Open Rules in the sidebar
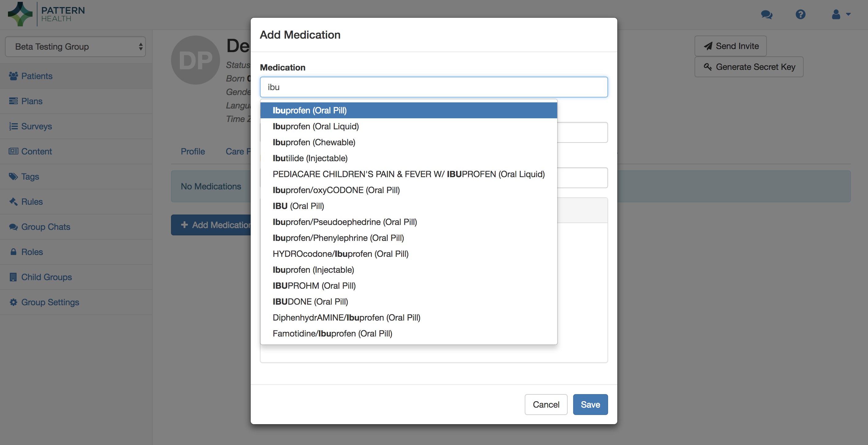 coord(32,202)
